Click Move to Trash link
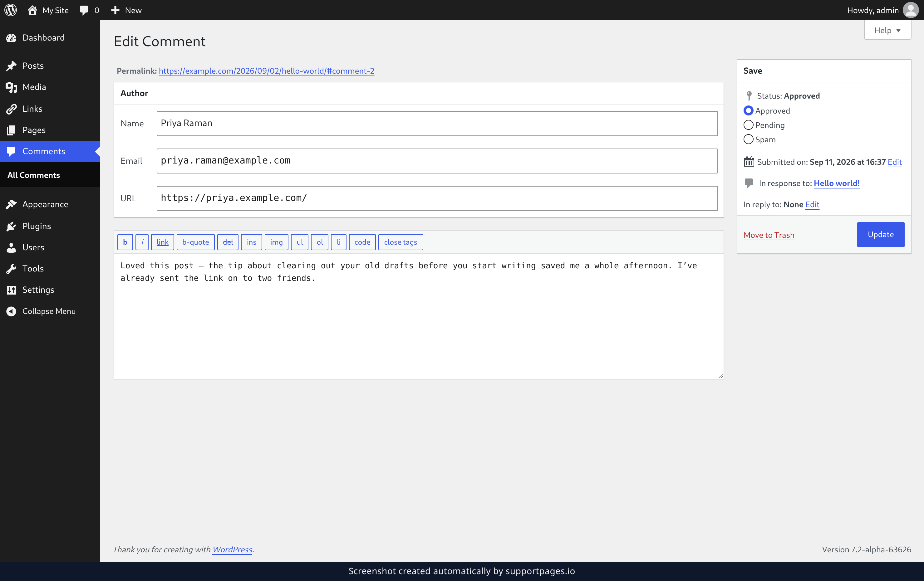 coord(769,235)
